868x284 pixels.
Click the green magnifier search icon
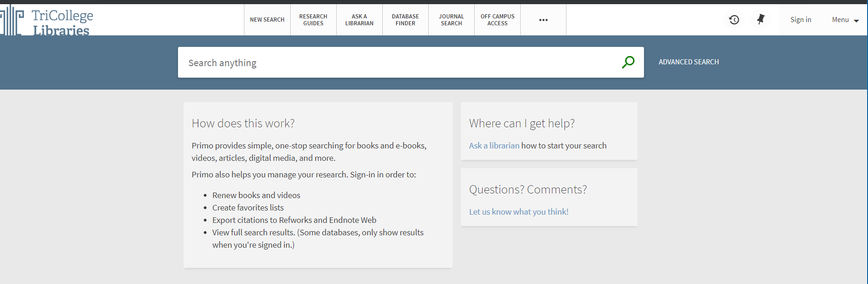tap(628, 62)
